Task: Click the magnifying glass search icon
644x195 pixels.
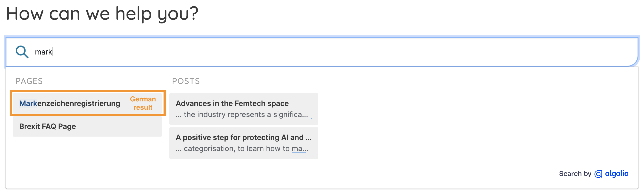Action: (22, 52)
